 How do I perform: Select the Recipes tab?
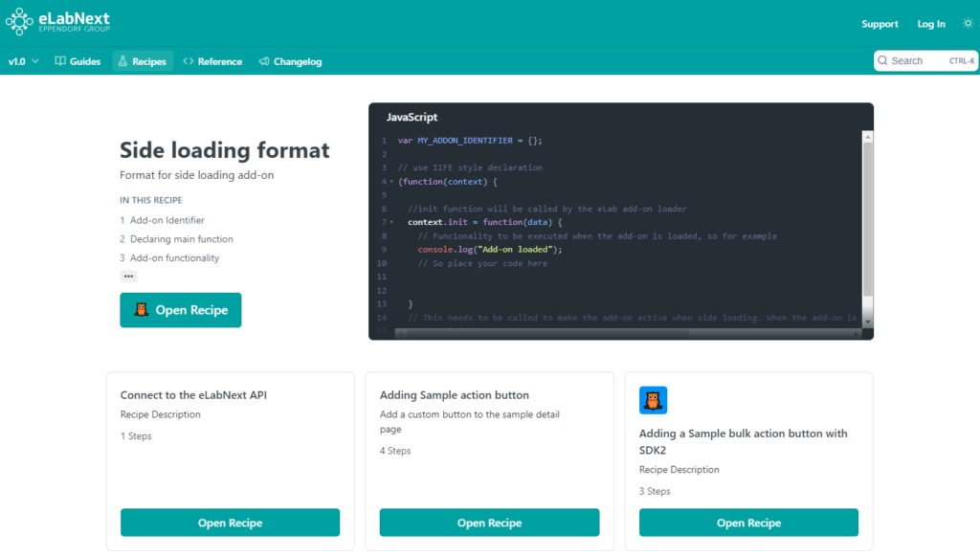(143, 61)
